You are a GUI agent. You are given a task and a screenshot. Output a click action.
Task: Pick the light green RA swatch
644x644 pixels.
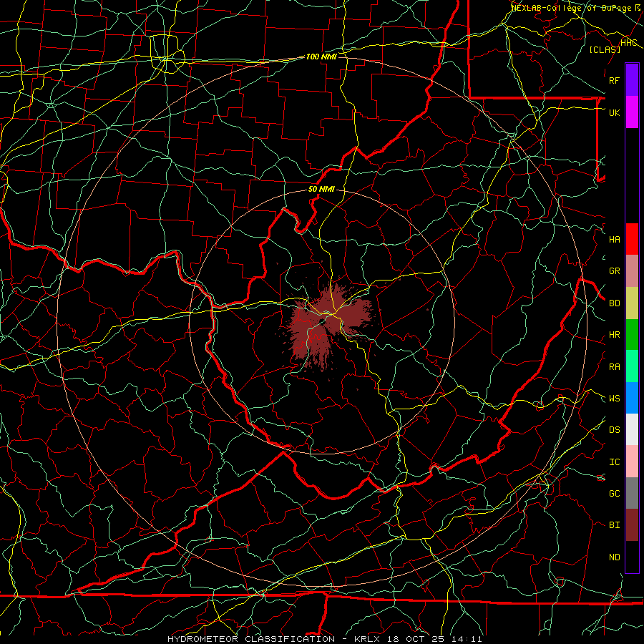point(632,366)
